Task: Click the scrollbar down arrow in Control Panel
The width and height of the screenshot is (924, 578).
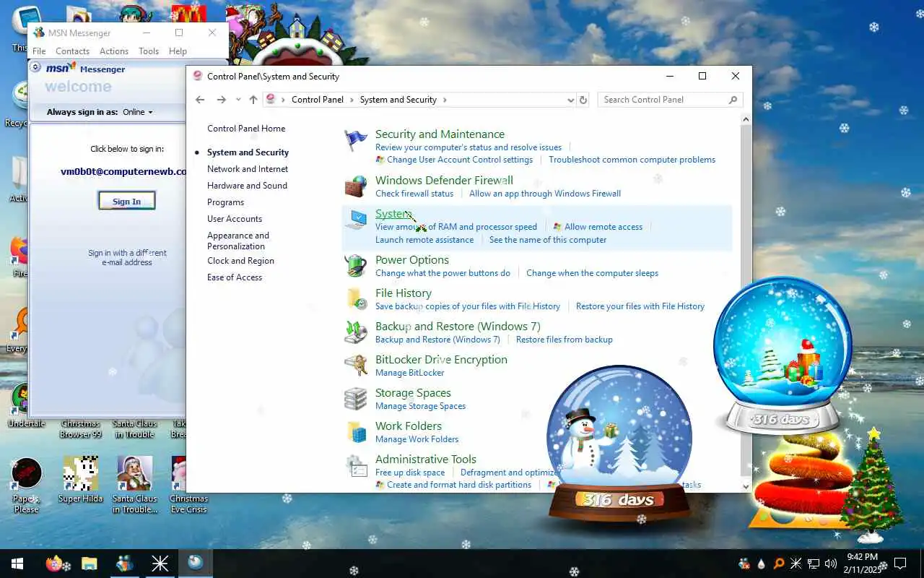Action: 746,486
